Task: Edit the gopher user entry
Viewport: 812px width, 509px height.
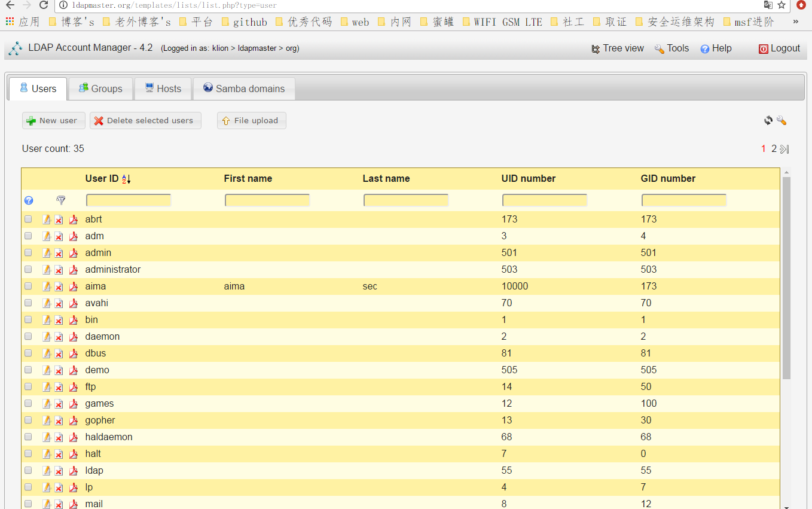Action: [47, 420]
